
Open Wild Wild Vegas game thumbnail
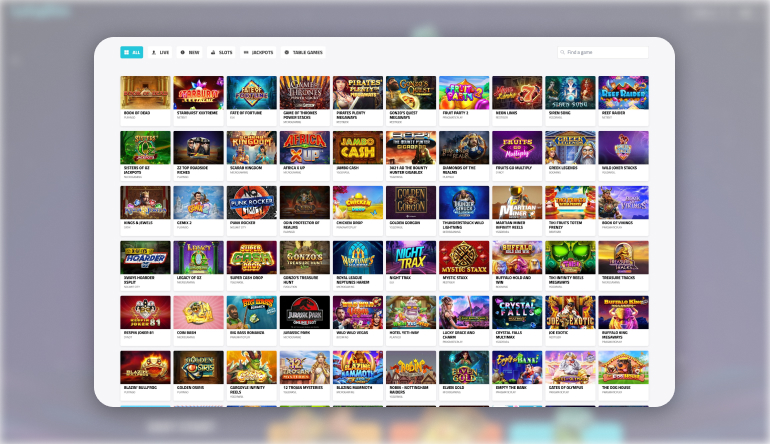358,312
